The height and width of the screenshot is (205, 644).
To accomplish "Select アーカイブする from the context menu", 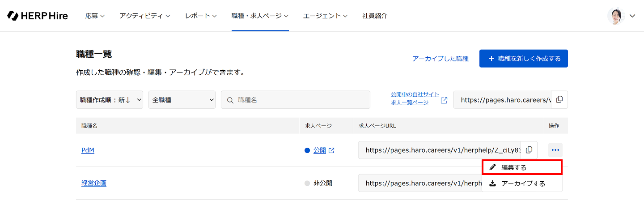I will pos(521,184).
